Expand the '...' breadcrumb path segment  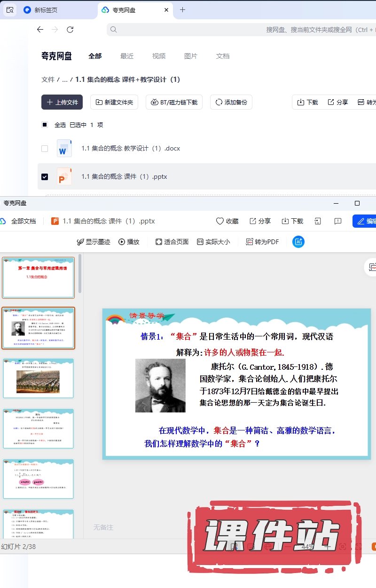64,79
